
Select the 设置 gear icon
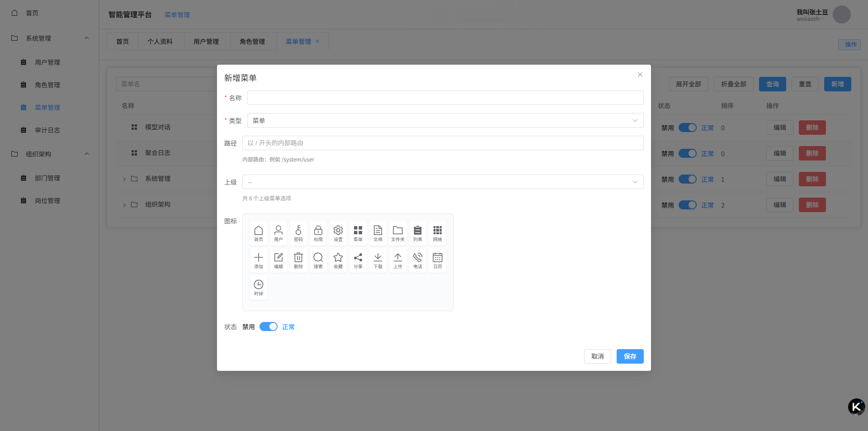click(x=338, y=233)
